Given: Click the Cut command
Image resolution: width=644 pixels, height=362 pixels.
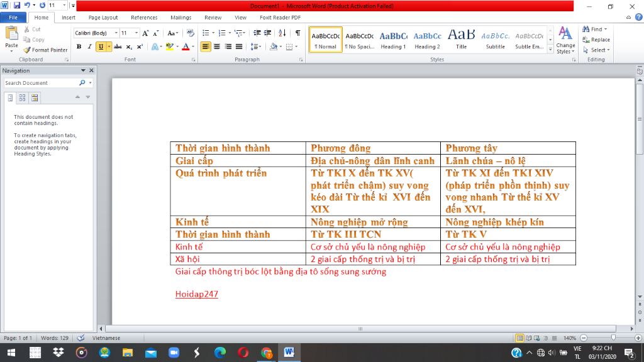Looking at the screenshot, I should pos(32,29).
